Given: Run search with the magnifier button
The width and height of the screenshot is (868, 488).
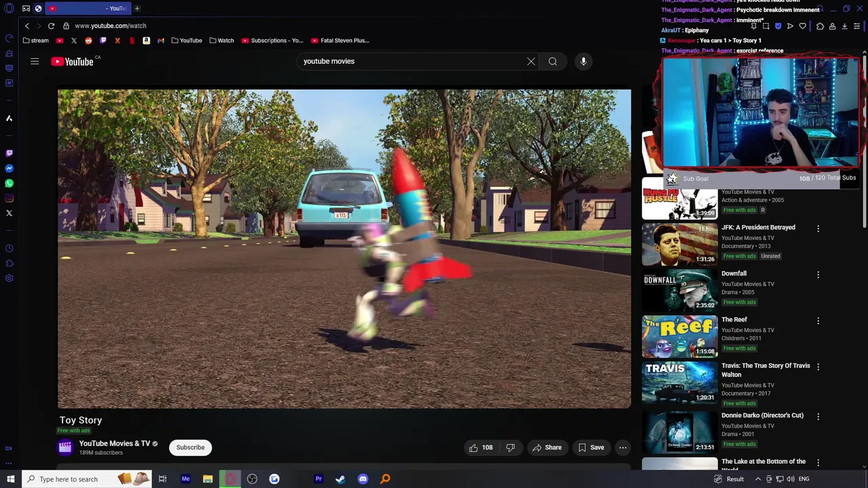Looking at the screenshot, I should pos(553,62).
